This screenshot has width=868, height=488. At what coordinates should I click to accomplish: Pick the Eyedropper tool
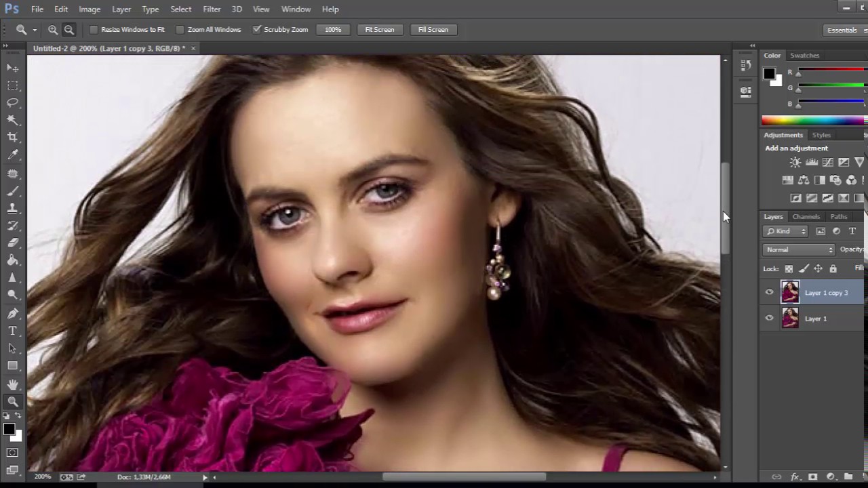click(13, 155)
